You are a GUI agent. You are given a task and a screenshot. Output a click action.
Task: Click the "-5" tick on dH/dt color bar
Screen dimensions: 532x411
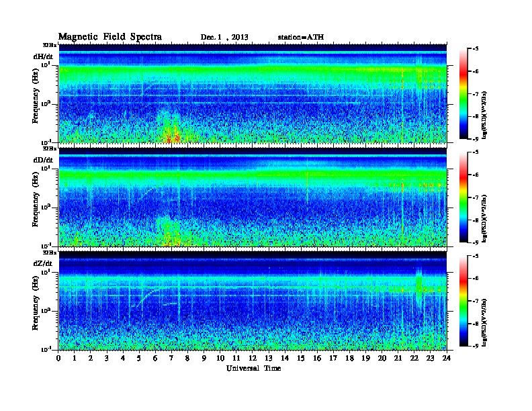pyautogui.click(x=476, y=49)
